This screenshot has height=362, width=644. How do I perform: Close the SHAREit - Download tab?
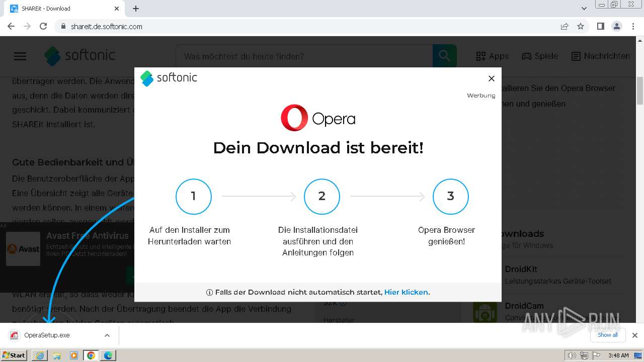pos(117,9)
